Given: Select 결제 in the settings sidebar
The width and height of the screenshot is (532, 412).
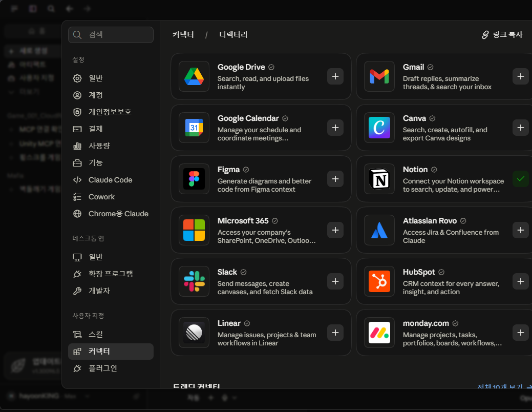Looking at the screenshot, I should 111,129.
